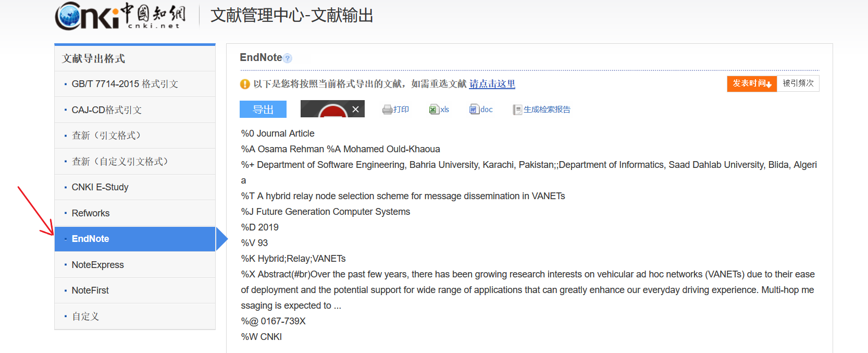Sort by 发表时间 publication date
868x353 pixels.
coord(752,83)
